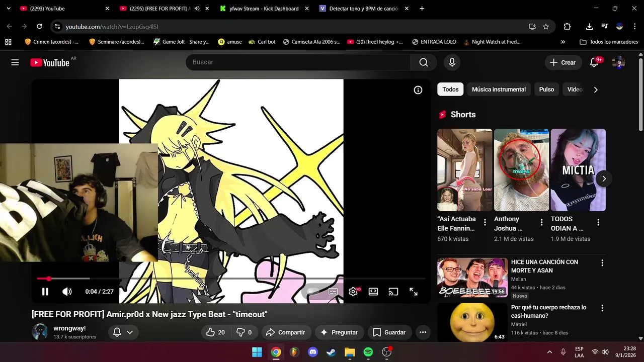644x362 pixels.
Task: Expand subscription notification bell dropdown
Action: click(x=123, y=332)
